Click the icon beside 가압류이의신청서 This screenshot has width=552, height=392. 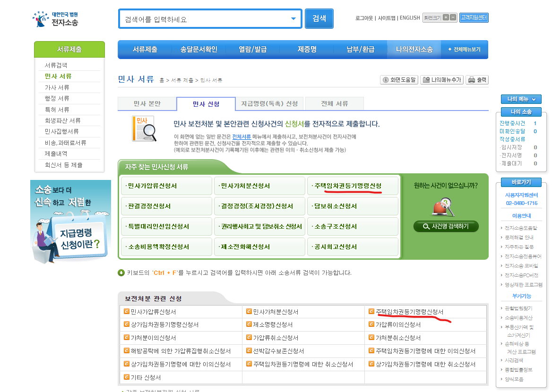[371, 324]
